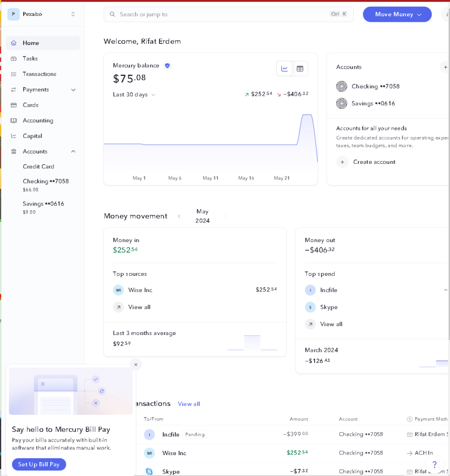
Task: Open Credit Card under Accounts
Action: pyautogui.click(x=39, y=167)
